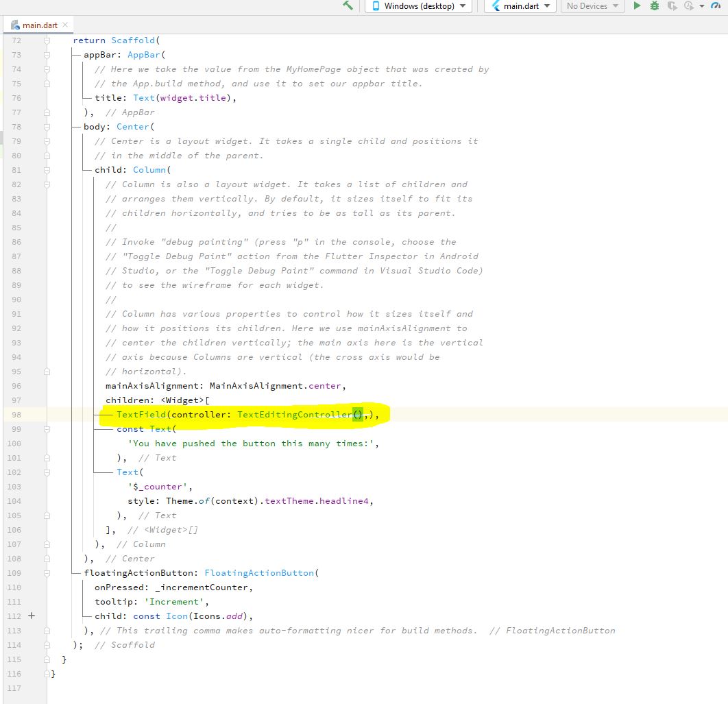Run the app with the green Run button
This screenshot has height=704, width=728.
coord(636,5)
